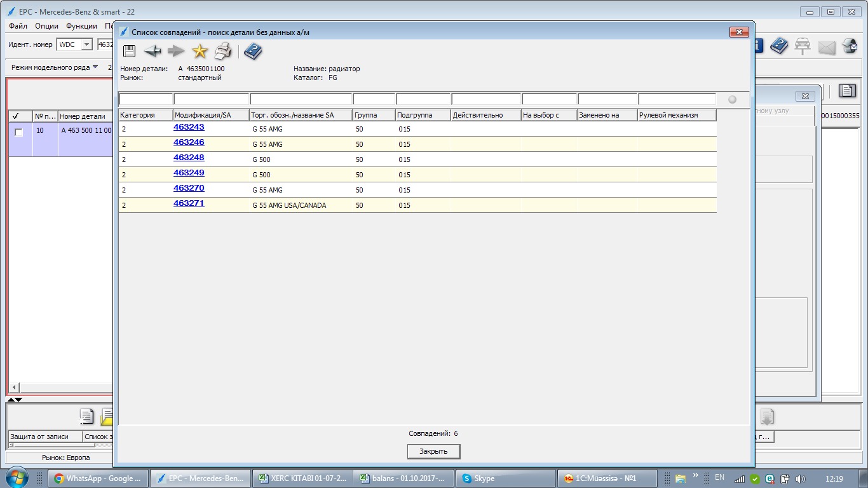The width and height of the screenshot is (868, 488).
Task: Click the round filter indicator beside filter fields
Action: pyautogui.click(x=732, y=99)
